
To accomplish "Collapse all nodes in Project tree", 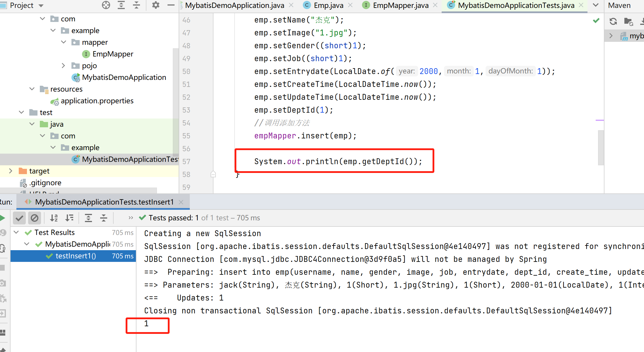I will click(x=136, y=5).
